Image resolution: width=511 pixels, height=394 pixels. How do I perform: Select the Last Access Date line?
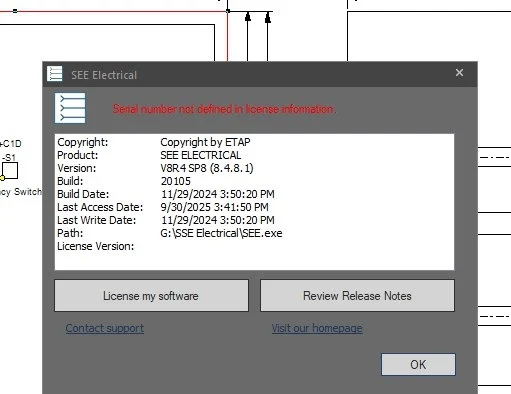coord(163,207)
